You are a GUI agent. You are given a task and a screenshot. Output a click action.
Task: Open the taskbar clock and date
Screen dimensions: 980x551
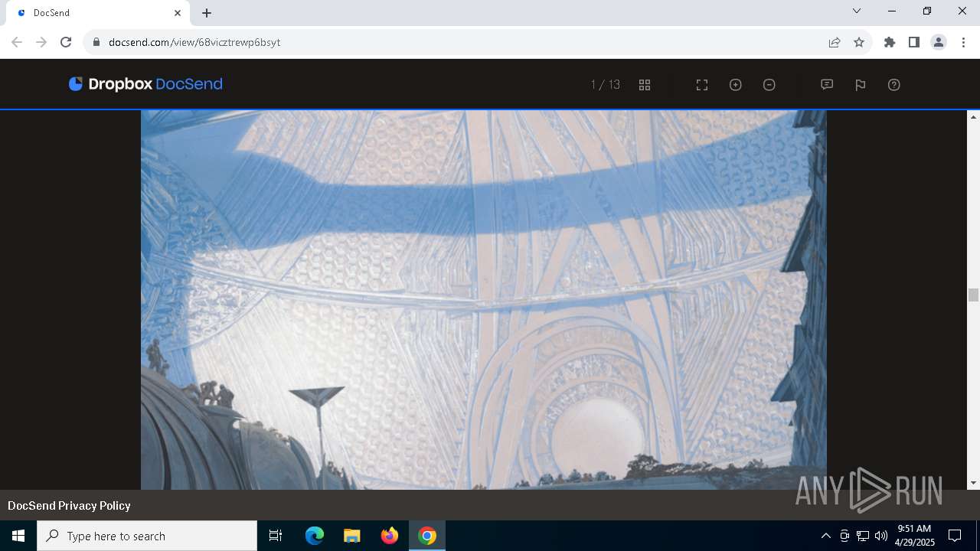914,536
